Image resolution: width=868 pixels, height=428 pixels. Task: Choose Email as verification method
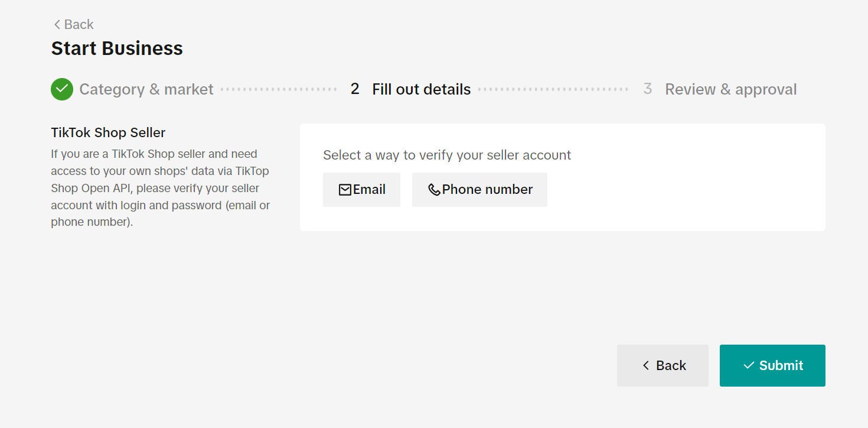[361, 190]
